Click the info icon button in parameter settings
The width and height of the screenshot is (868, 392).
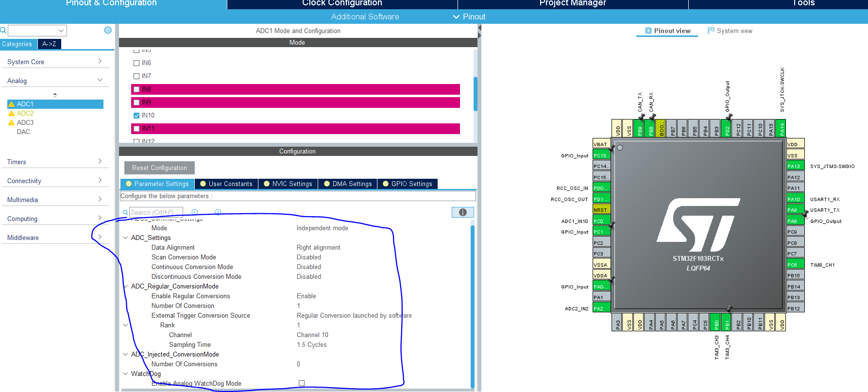(x=462, y=212)
